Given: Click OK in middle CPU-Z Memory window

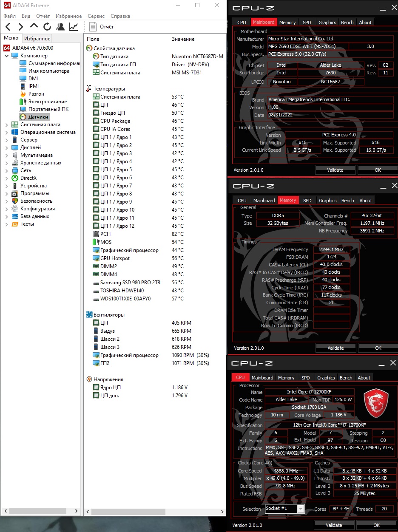Looking at the screenshot, I should click(x=378, y=348).
